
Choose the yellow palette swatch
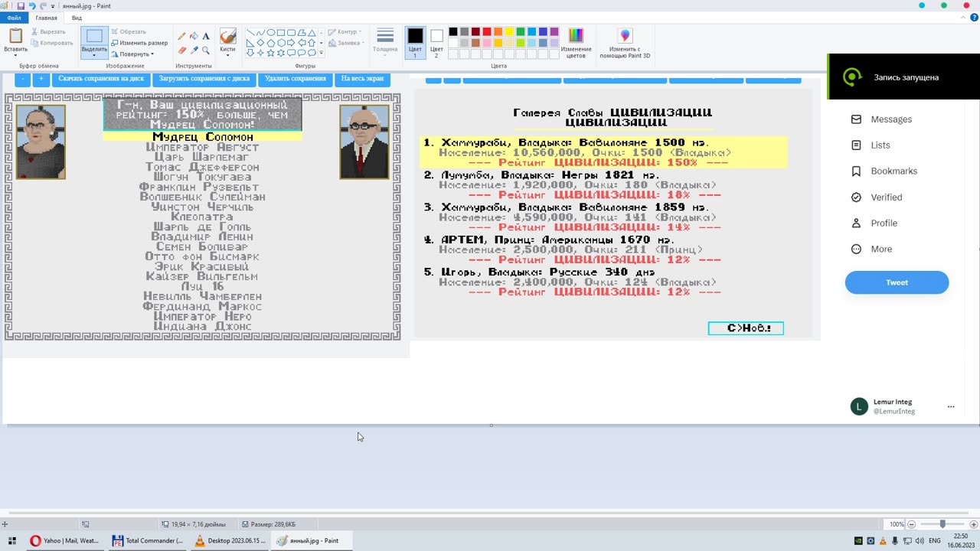[509, 32]
